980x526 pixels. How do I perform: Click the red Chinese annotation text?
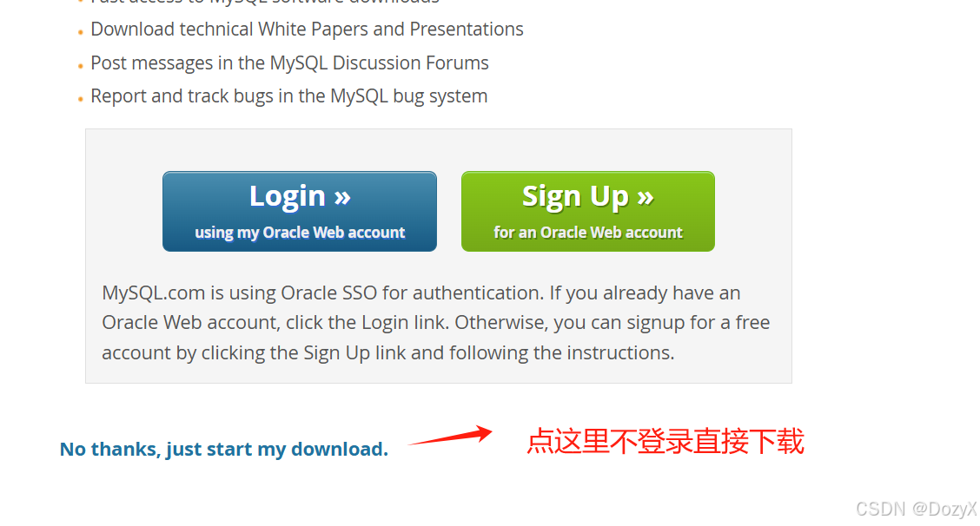[x=665, y=441]
